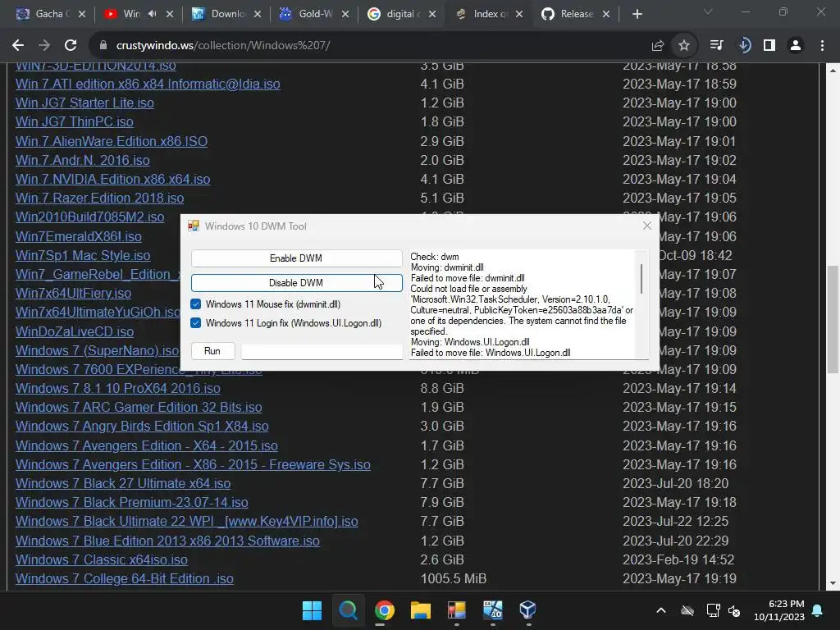This screenshot has height=630, width=840.
Task: Click the muted volume tray icon
Action: (x=734, y=610)
